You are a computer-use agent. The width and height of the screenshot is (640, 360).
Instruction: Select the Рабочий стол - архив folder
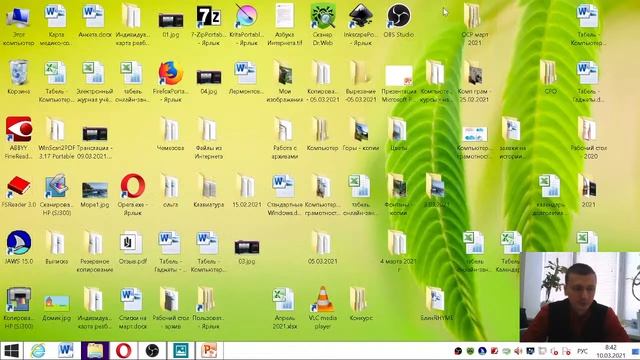(x=170, y=300)
